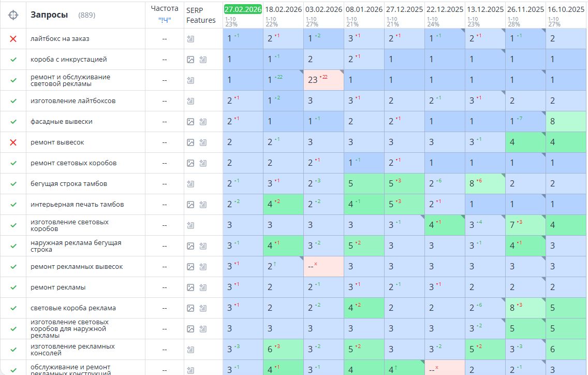Toggle green checkmark for короба с инкрустацией

(13, 60)
